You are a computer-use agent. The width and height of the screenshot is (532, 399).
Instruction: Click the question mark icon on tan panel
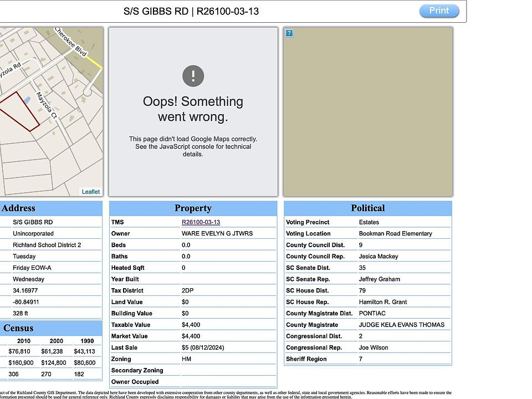289,33
